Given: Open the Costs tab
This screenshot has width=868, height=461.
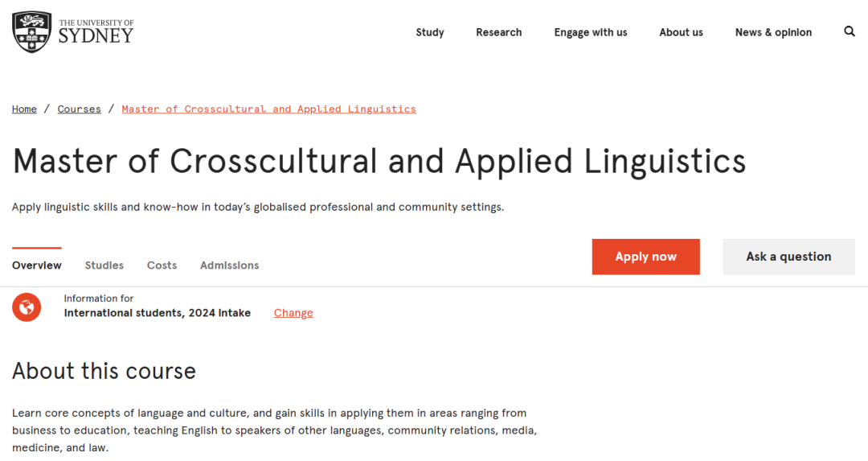Looking at the screenshot, I should pos(162,265).
